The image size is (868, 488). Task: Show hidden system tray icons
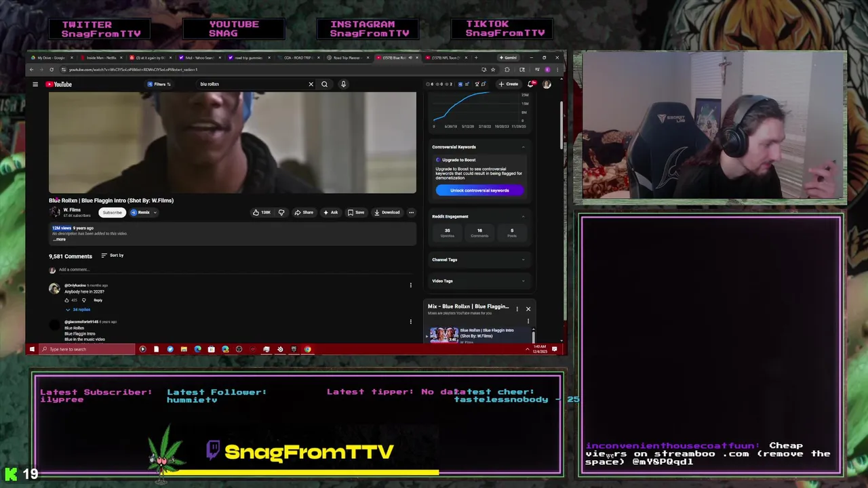528,349
